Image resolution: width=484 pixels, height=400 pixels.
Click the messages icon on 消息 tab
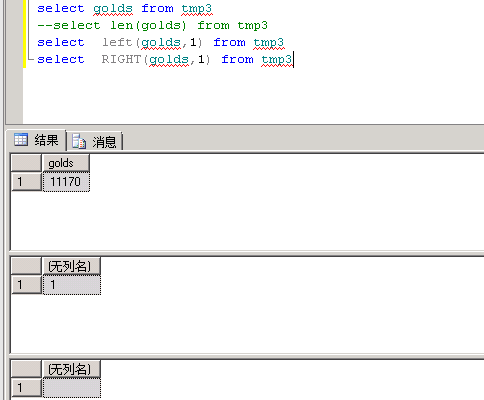tap(79, 141)
